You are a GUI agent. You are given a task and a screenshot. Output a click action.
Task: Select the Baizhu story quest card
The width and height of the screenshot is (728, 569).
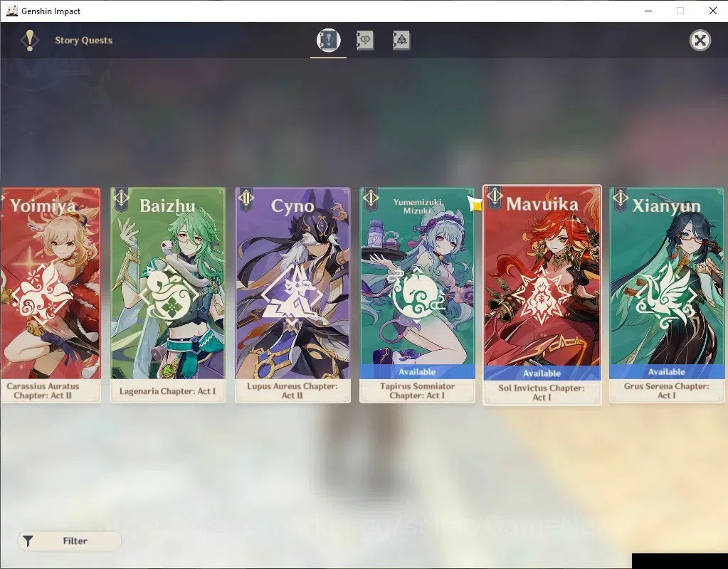[168, 294]
